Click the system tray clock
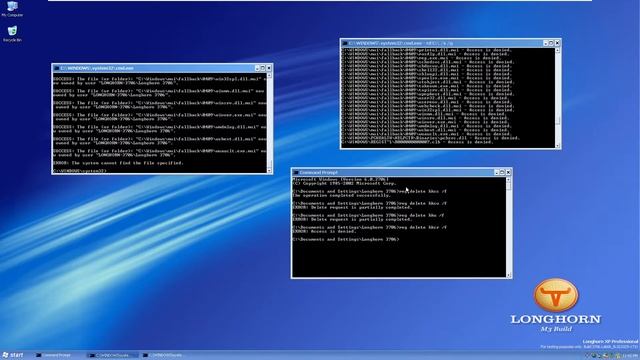640x360 pixels. (630, 356)
